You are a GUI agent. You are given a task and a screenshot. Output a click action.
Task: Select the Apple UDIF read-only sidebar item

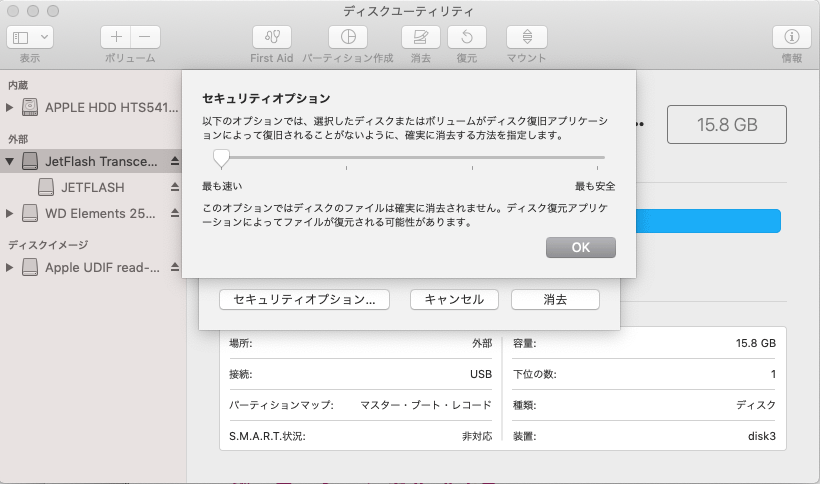[x=92, y=268]
